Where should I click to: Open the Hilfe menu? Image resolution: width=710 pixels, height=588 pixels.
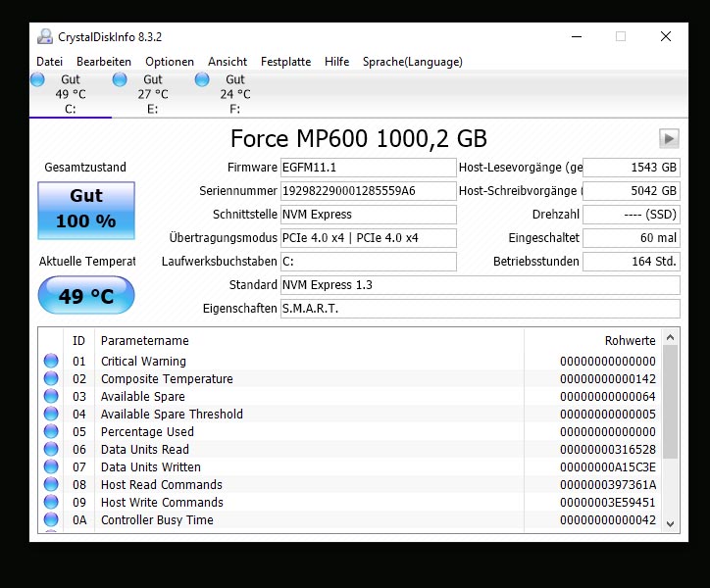tap(337, 62)
